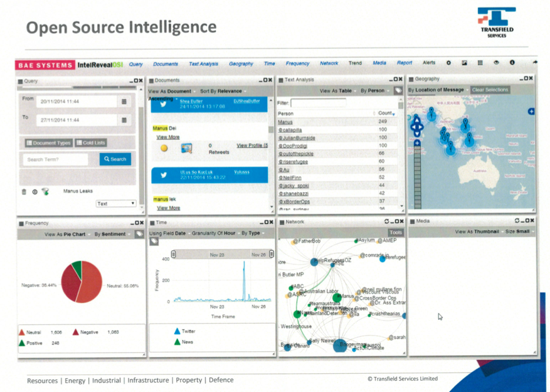Click the yellow sentiment circle under Manus Dei
Image resolution: width=550 pixels, height=392 pixels.
(164, 148)
